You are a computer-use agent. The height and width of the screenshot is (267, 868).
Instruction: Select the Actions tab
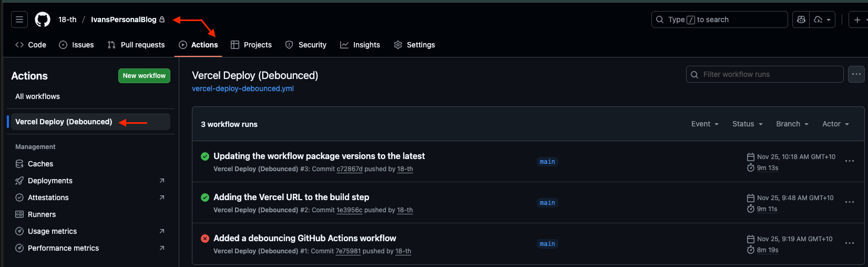point(198,45)
